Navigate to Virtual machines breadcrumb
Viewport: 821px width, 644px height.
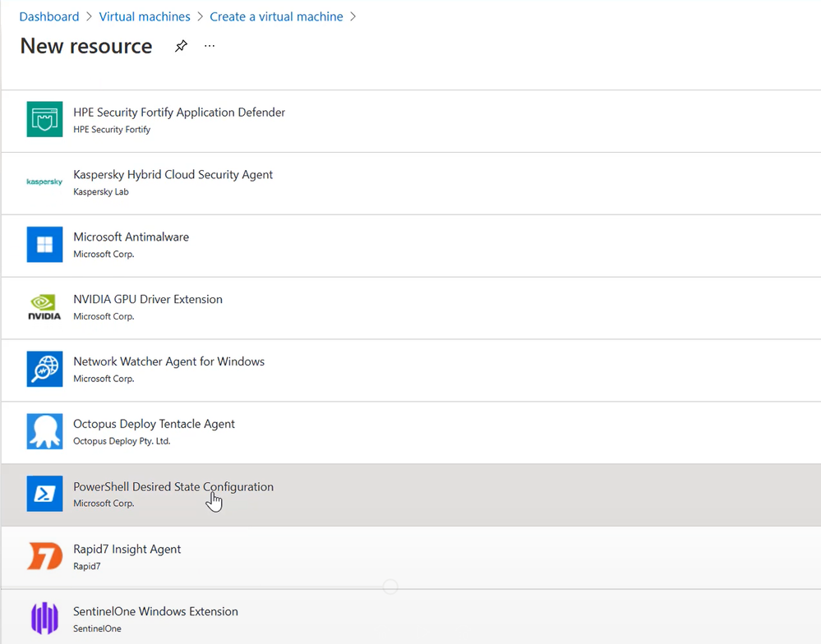pos(145,16)
